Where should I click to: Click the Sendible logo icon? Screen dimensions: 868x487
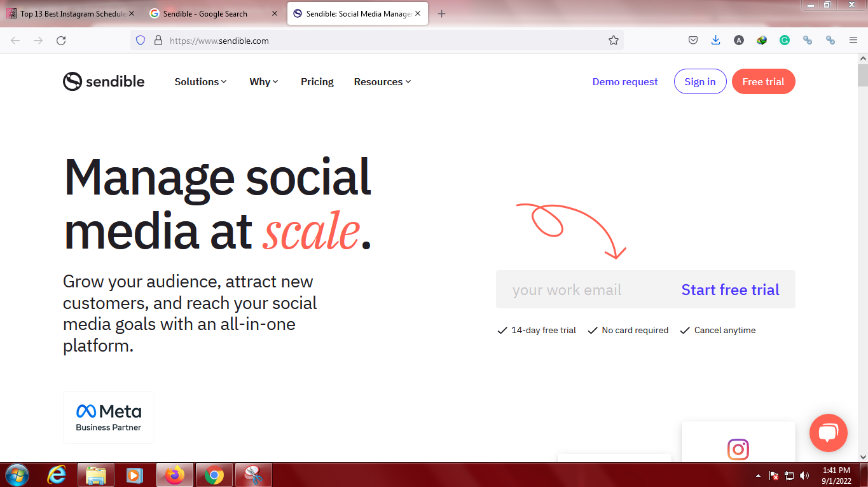tap(72, 81)
